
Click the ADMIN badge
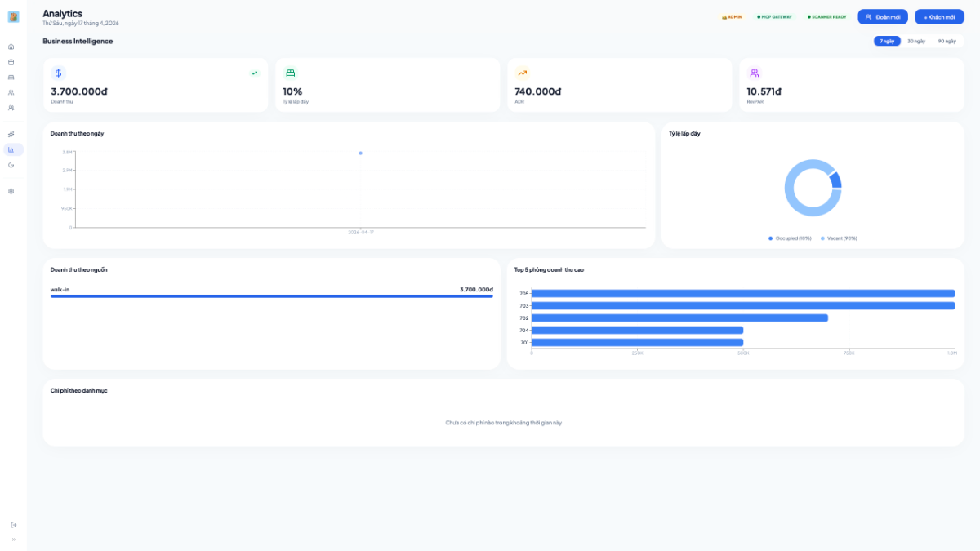click(732, 16)
